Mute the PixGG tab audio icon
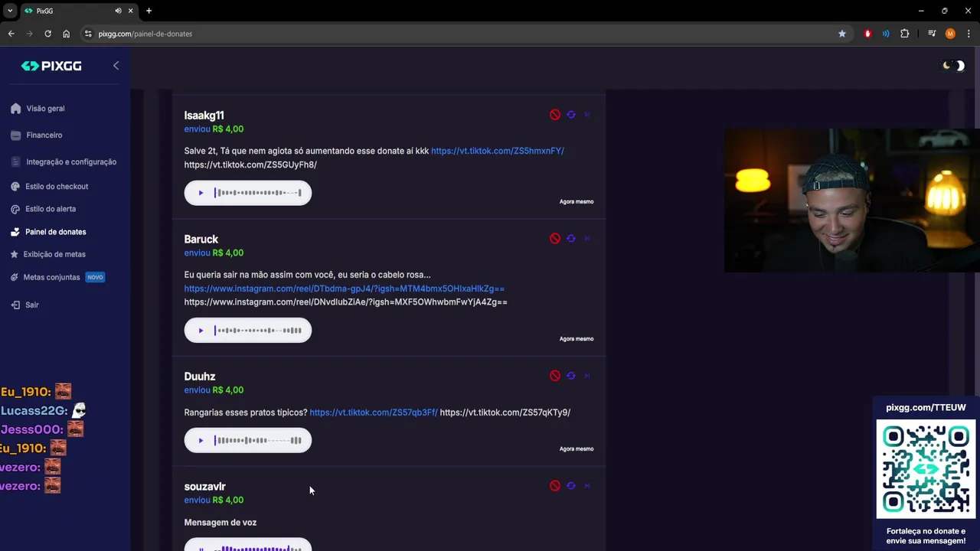The width and height of the screenshot is (980, 551). point(119,11)
